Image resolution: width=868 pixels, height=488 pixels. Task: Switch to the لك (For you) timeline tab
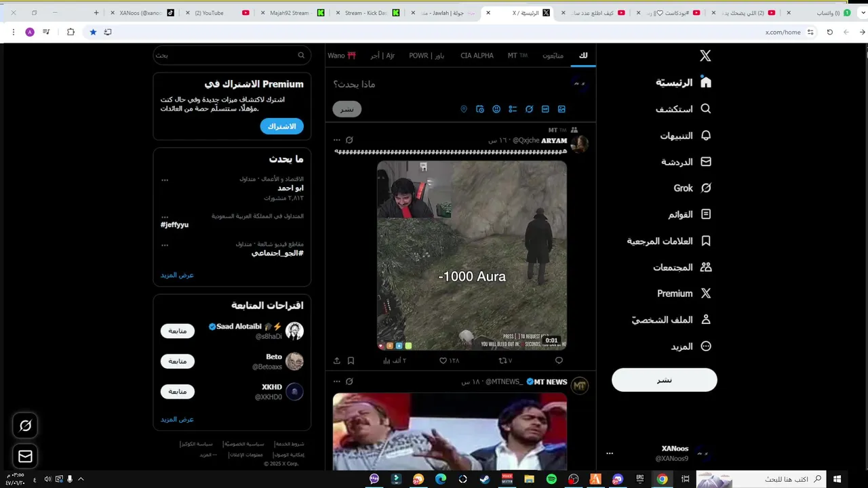point(583,56)
